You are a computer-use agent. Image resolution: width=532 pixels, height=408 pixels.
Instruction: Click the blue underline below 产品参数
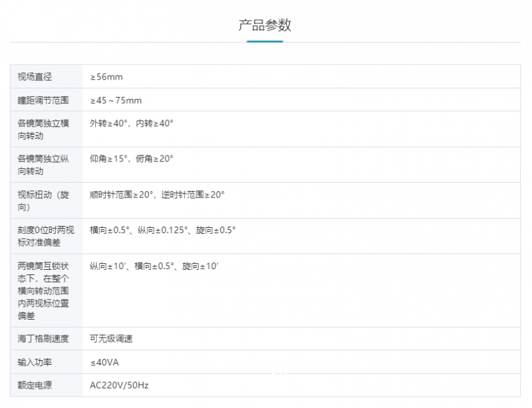(265, 41)
